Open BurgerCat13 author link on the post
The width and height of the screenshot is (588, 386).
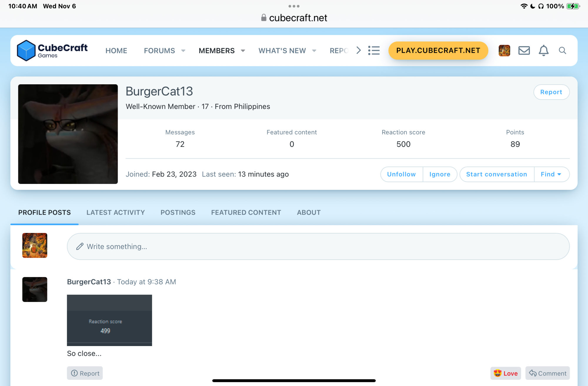(x=89, y=282)
